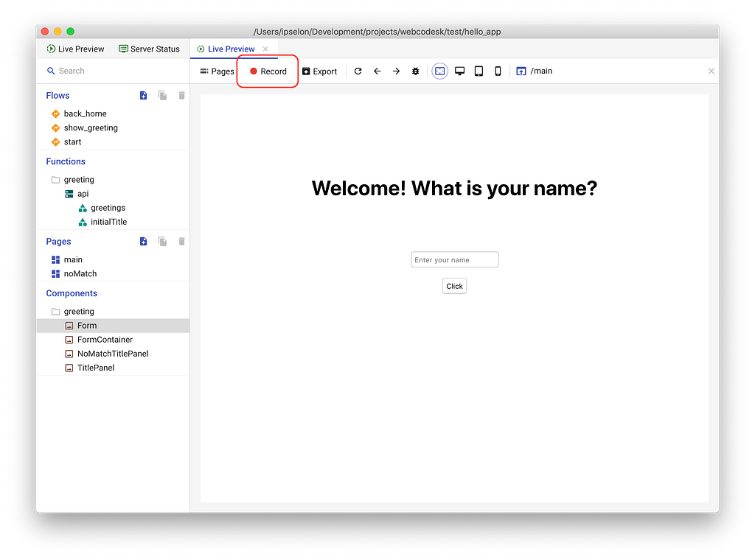Click the initialTitle function shapes icon

83,223
